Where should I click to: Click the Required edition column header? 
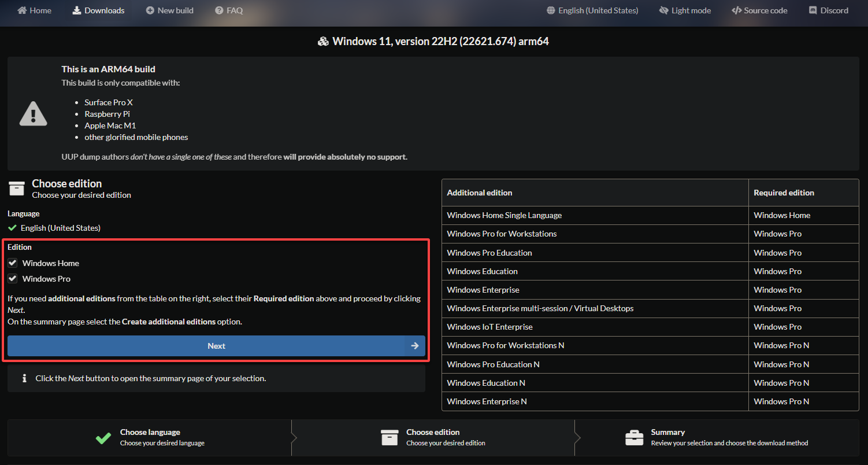click(x=804, y=193)
